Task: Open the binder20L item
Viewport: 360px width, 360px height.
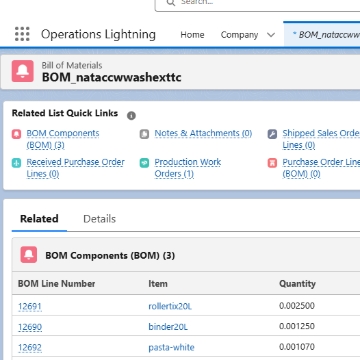Action: tap(168, 327)
